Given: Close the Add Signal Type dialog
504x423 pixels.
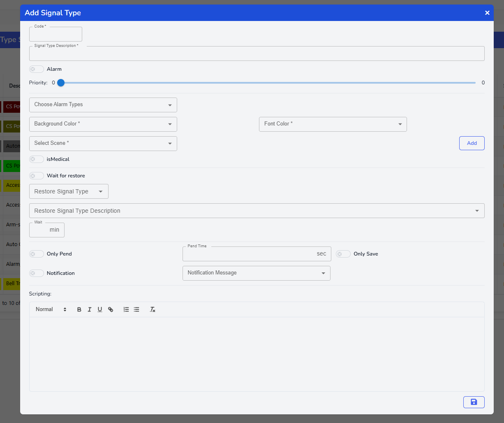Looking at the screenshot, I should pyautogui.click(x=487, y=13).
